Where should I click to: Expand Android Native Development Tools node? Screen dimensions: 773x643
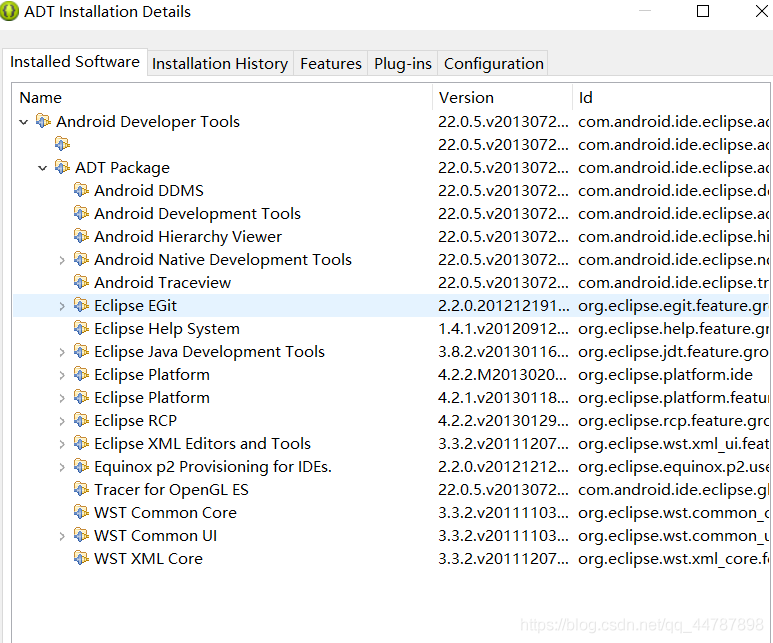pos(62,260)
